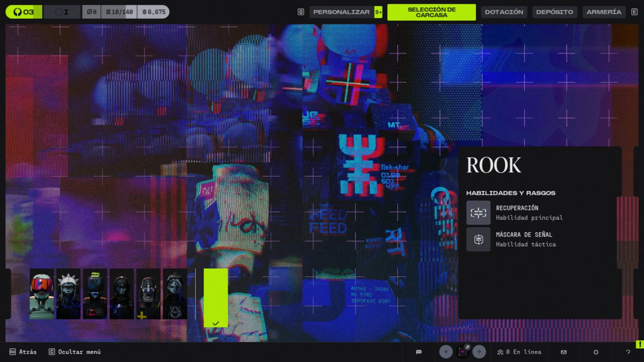Click the yellow exclamation alert icon
The width and height of the screenshot is (644, 362).
coord(640,344)
